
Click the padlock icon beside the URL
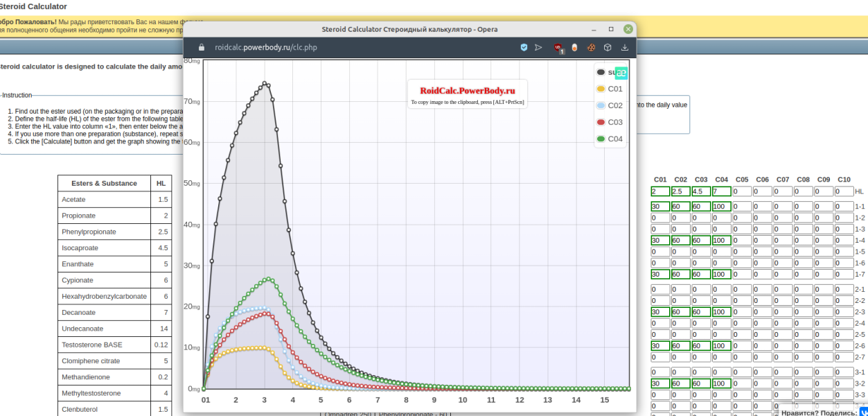[202, 48]
